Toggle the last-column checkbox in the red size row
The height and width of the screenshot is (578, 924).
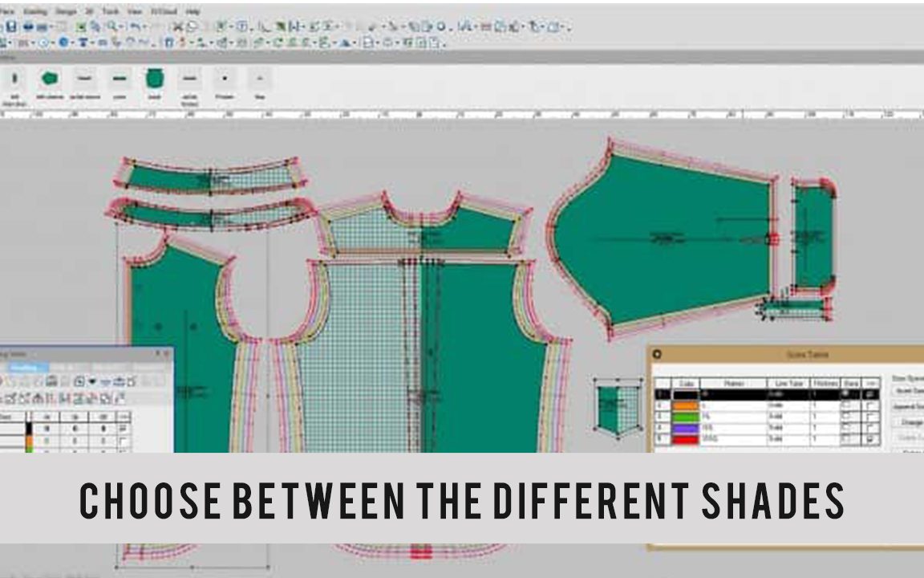point(870,439)
